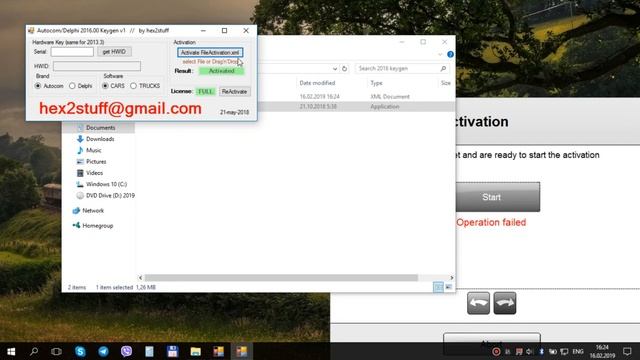Click the hex2stuff@gmail.com email text

pos(120,109)
